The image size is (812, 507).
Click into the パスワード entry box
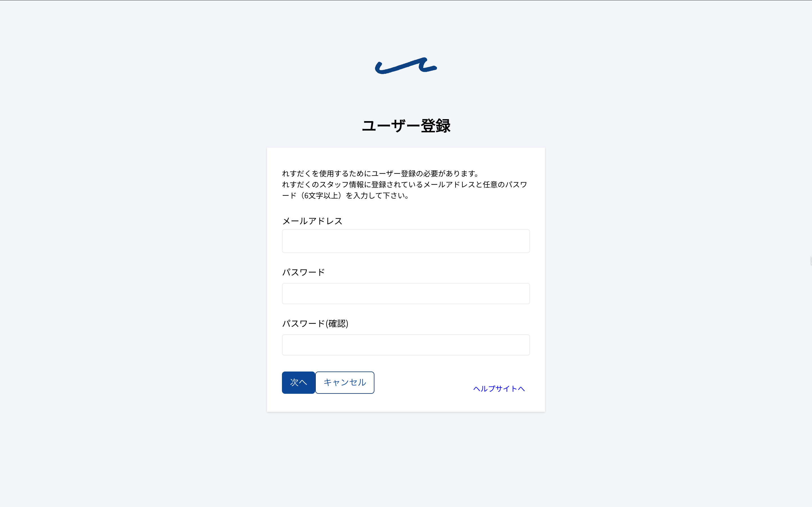click(406, 294)
